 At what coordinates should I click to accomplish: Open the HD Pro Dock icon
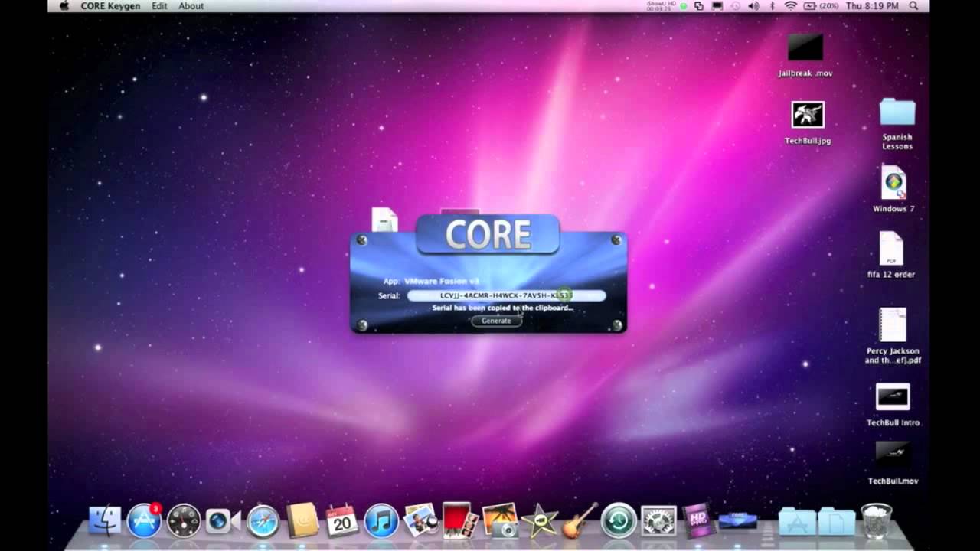point(698,520)
